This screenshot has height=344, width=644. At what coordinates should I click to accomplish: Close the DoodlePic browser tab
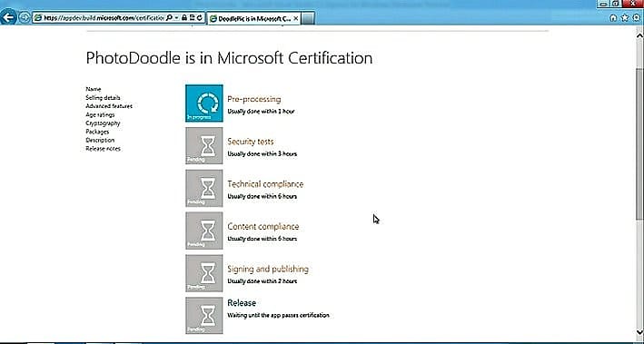pyautogui.click(x=296, y=18)
